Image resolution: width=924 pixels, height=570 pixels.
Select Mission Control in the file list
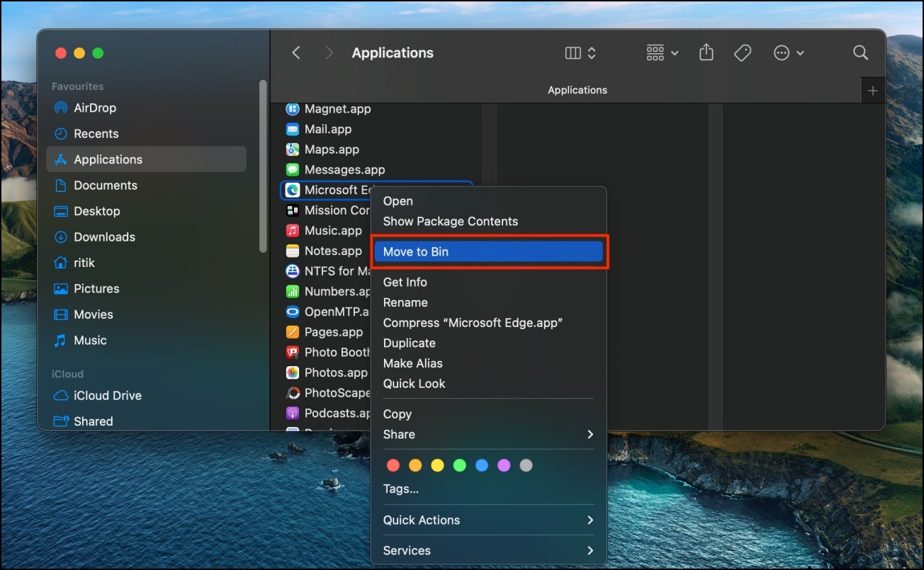pos(326,210)
